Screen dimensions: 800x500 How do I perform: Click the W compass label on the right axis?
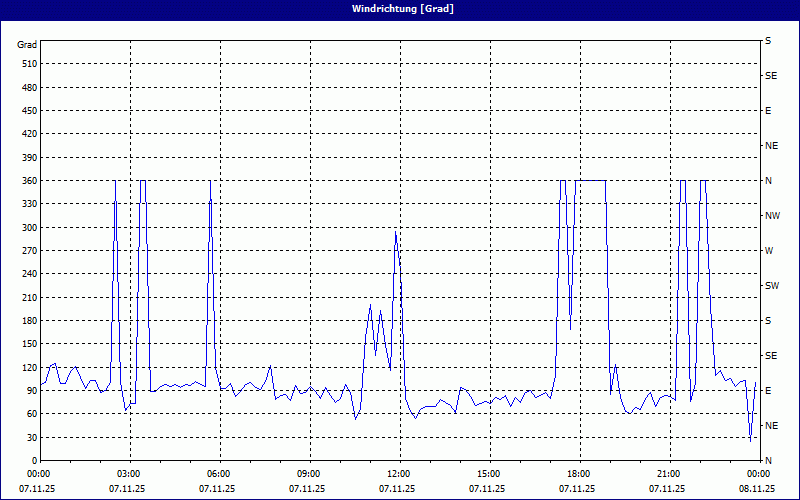click(x=769, y=251)
